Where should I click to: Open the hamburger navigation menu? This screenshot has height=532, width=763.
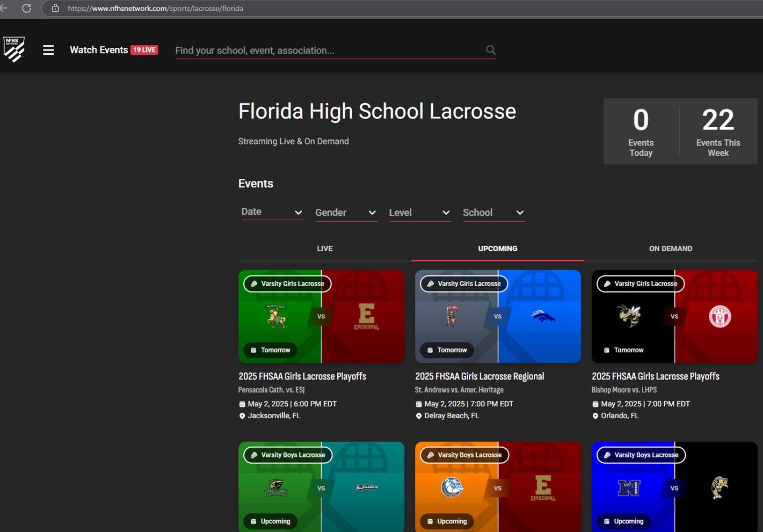48,50
